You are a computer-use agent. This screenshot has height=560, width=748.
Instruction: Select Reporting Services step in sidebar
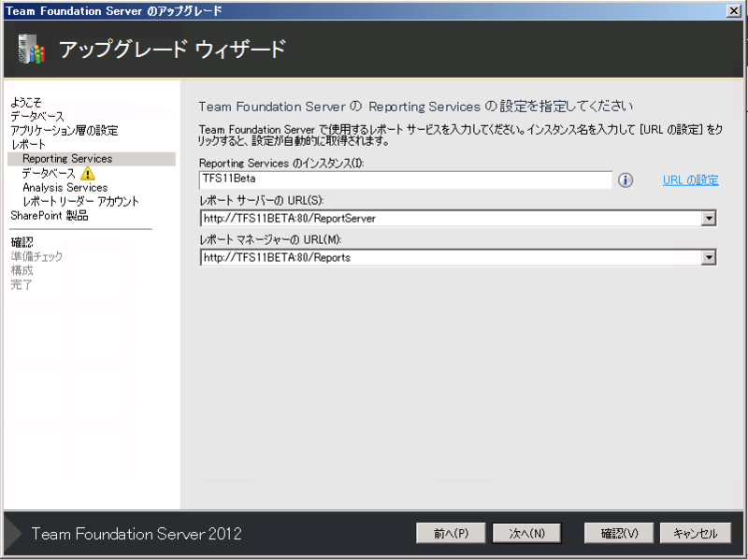[92, 159]
